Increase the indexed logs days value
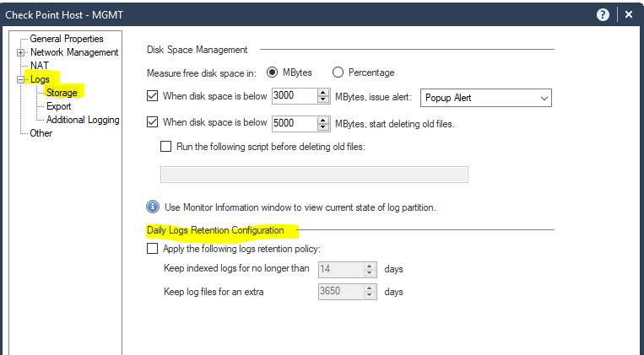 (x=370, y=266)
